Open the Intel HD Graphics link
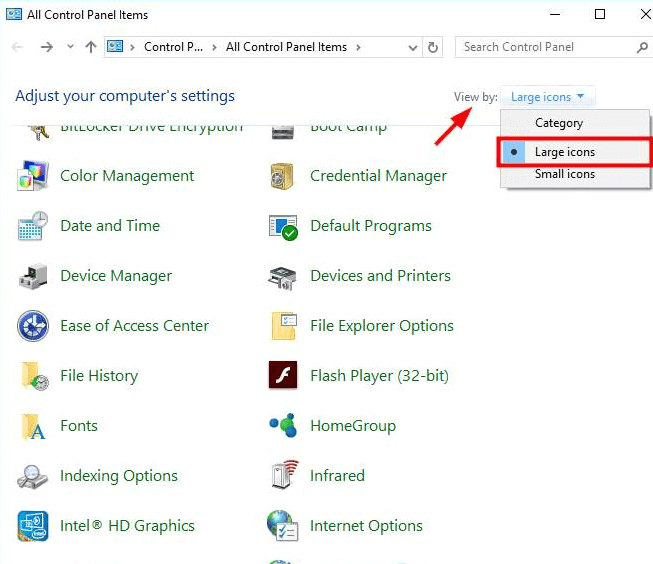 (127, 526)
